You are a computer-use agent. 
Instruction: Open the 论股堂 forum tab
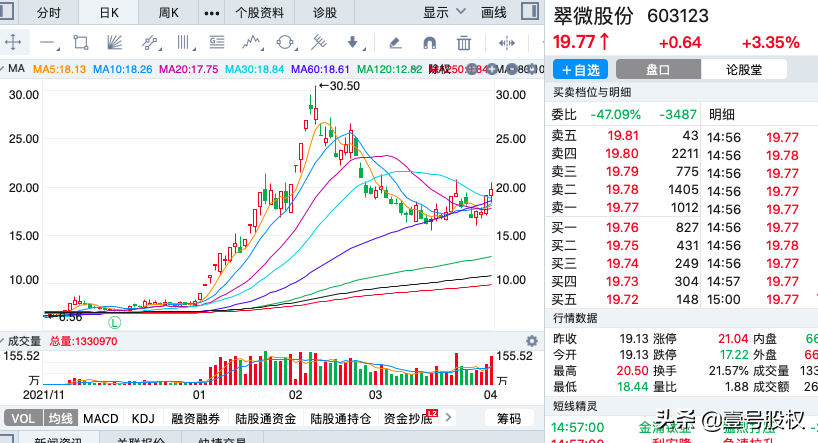744,69
